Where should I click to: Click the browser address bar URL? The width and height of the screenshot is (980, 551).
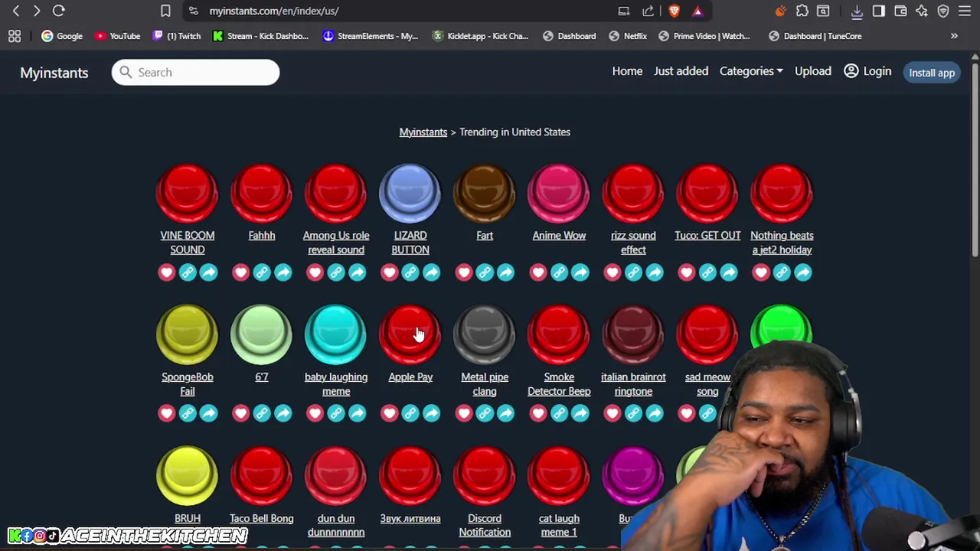(274, 11)
